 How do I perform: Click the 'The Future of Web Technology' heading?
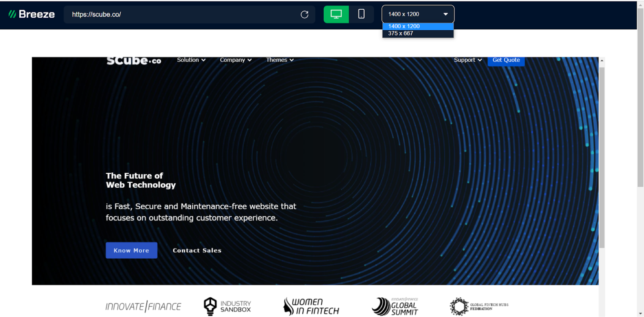pyautogui.click(x=141, y=180)
